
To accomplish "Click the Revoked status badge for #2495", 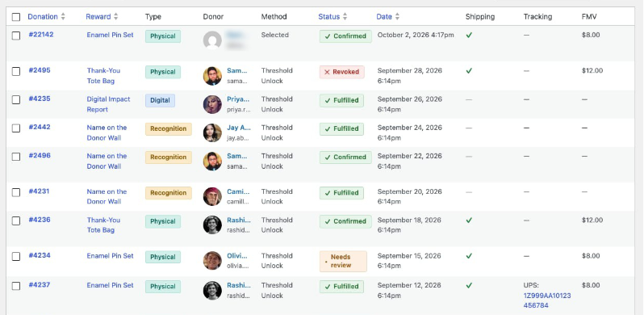I will click(x=341, y=72).
